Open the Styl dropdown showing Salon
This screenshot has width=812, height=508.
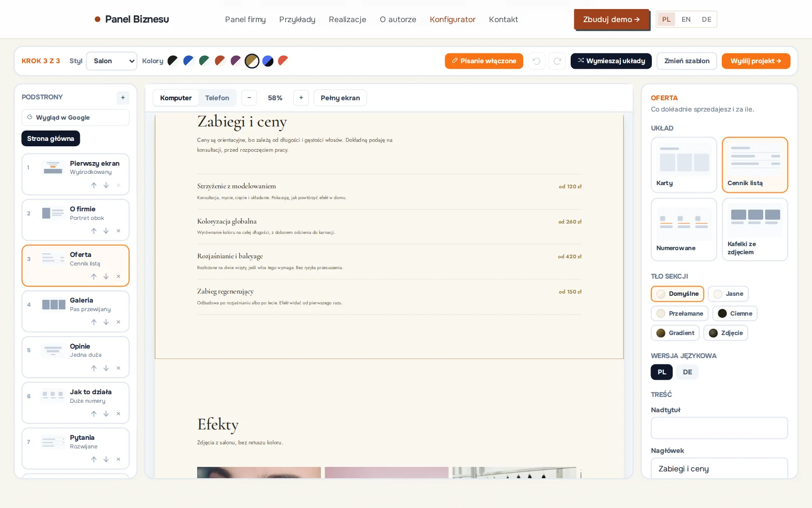tap(112, 61)
